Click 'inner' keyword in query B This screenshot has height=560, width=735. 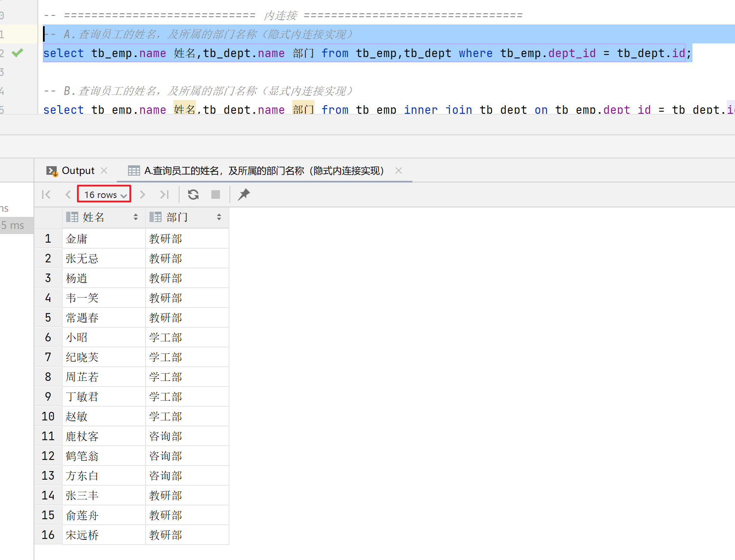coord(421,110)
